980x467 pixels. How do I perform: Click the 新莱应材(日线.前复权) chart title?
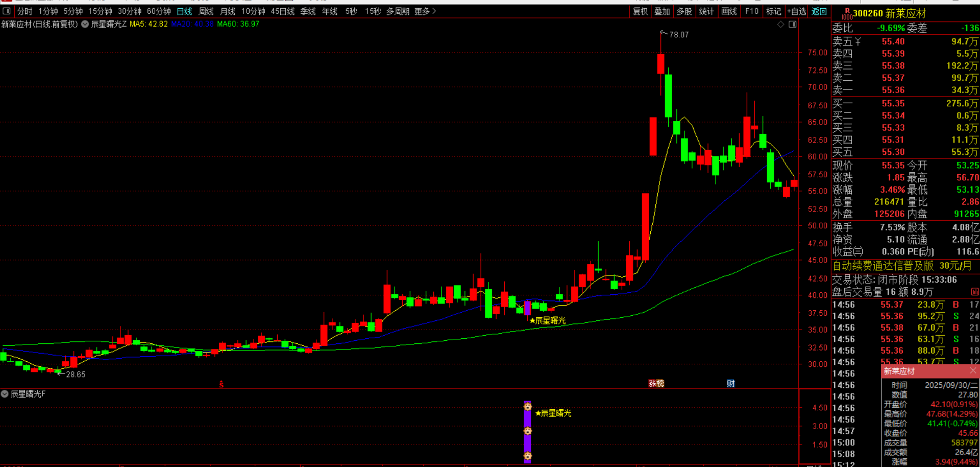coord(39,24)
